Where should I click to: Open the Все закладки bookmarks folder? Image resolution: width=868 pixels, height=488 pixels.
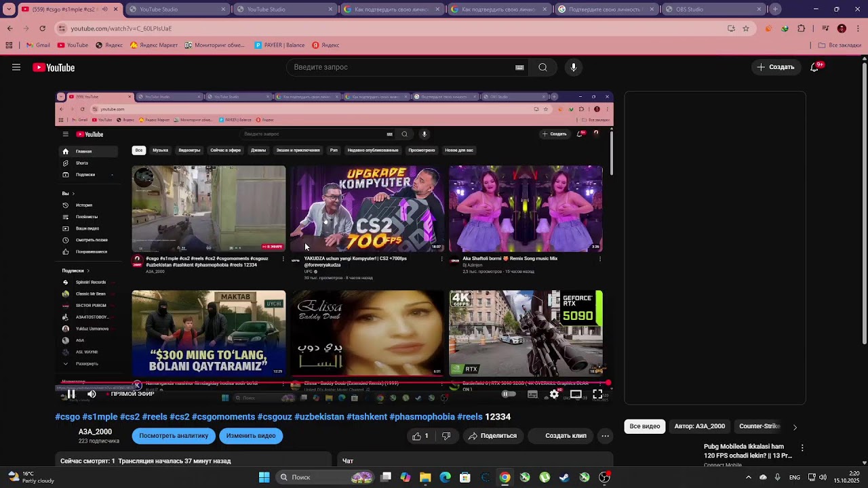point(840,45)
